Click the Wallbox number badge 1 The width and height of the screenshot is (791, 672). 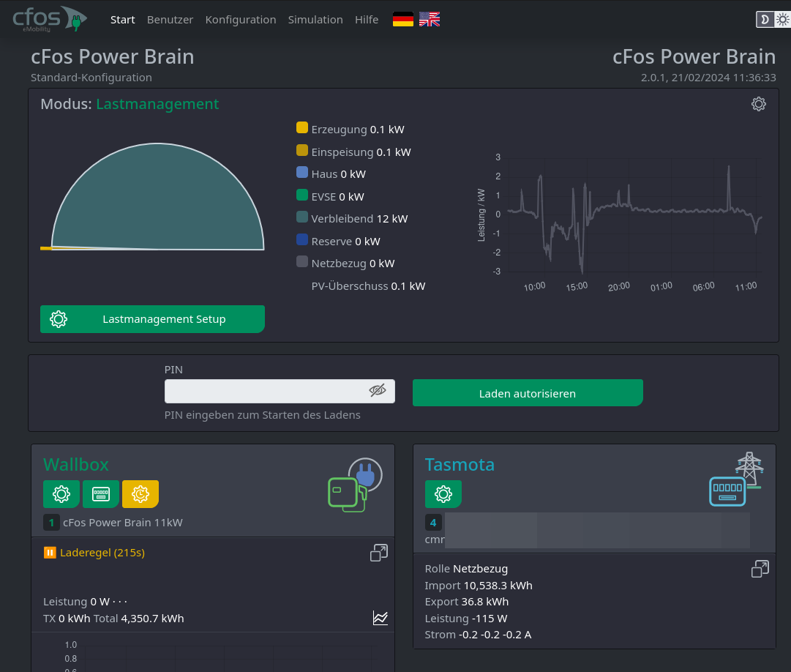click(x=51, y=523)
